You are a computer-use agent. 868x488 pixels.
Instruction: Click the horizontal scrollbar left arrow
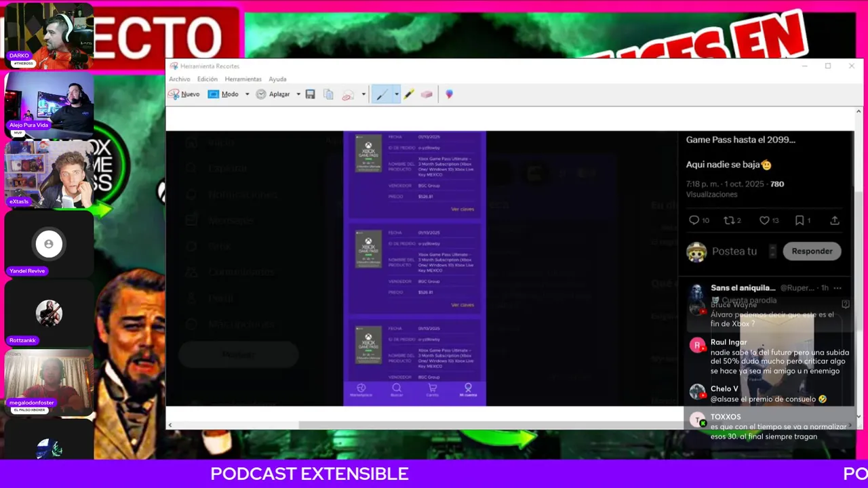tap(170, 425)
